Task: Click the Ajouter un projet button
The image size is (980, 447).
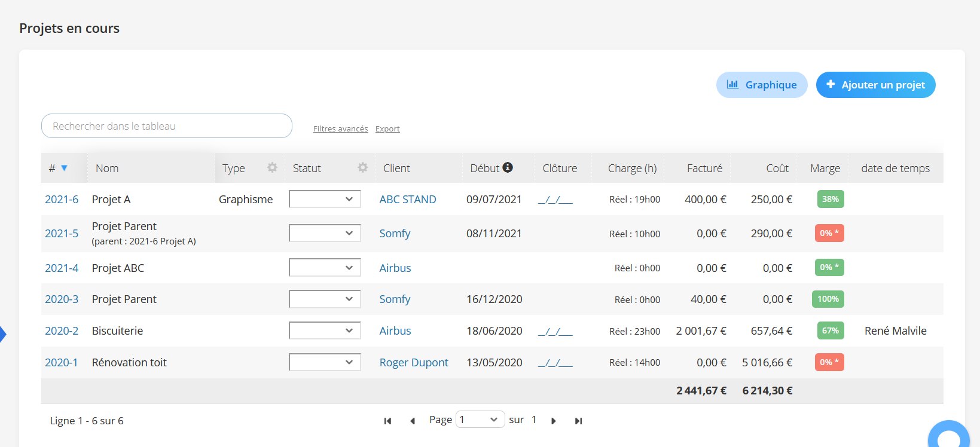Action: 876,85
